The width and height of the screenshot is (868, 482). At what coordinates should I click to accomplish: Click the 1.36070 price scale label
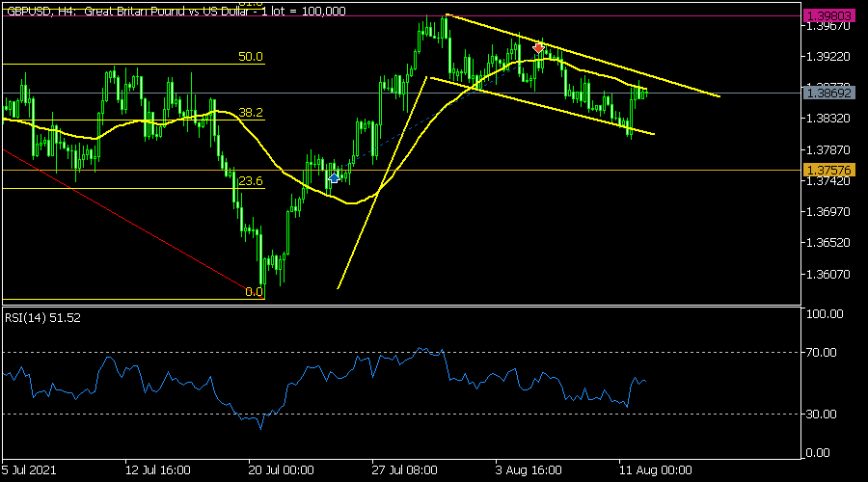pos(828,275)
